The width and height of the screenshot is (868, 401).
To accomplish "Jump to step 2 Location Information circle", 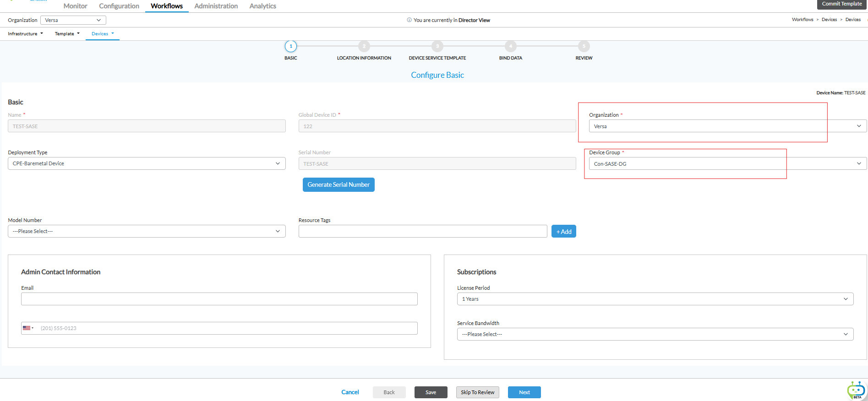I will (364, 46).
